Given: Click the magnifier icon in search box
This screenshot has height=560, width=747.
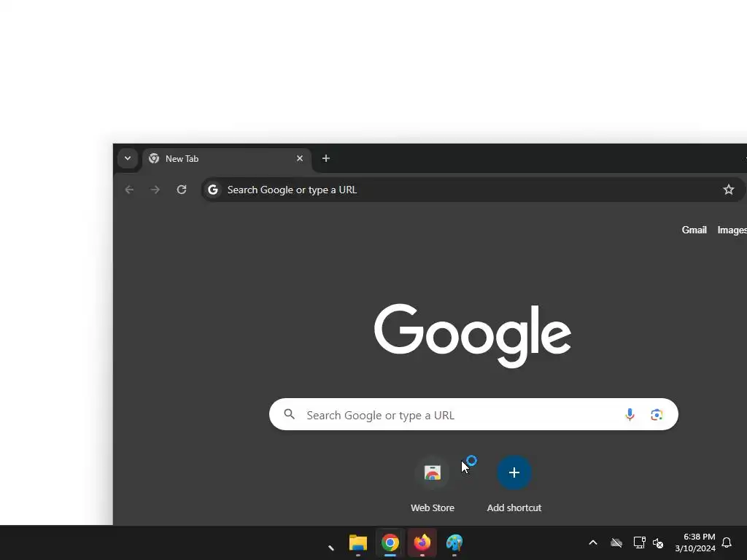Looking at the screenshot, I should pos(289,414).
